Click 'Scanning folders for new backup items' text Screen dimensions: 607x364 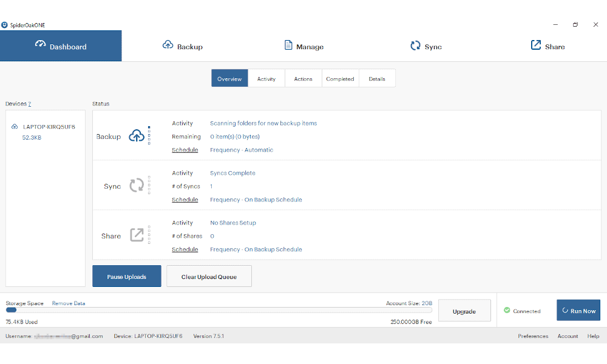(x=263, y=123)
